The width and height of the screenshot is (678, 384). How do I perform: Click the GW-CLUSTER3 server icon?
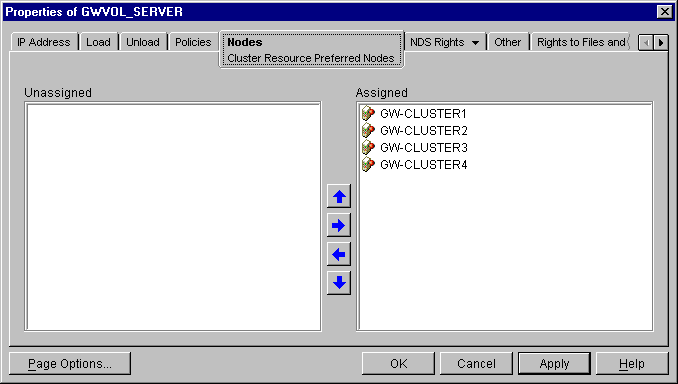coord(368,147)
